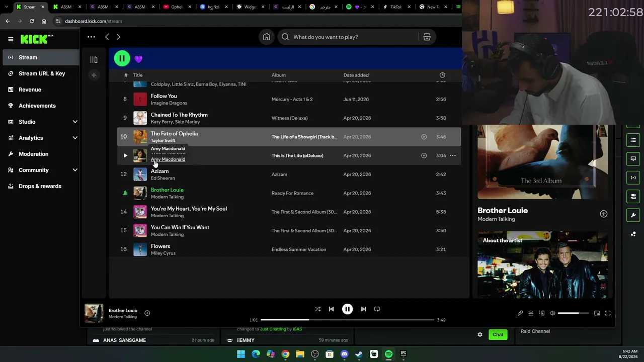This screenshot has height=362, width=644.
Task: Toggle repeat in the Spotify player
Action: coord(377,309)
